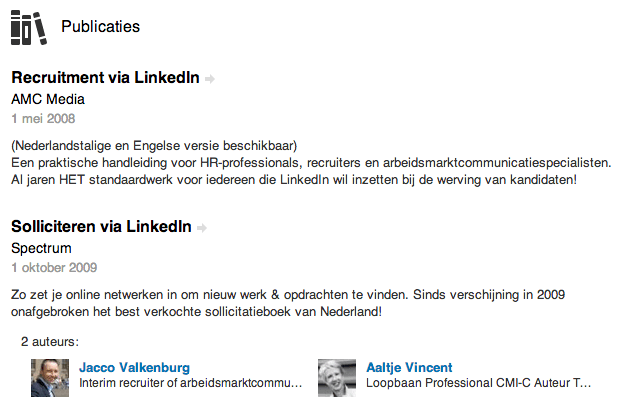Click the arrow icon beside Solliciteren via LinkedIn
This screenshot has height=416, width=628.
[x=202, y=228]
